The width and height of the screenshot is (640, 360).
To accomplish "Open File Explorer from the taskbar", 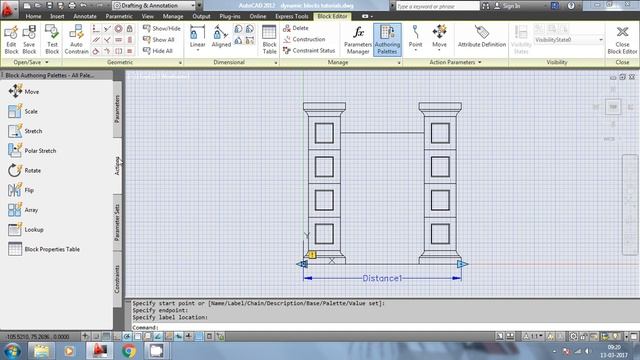I will tap(41, 351).
